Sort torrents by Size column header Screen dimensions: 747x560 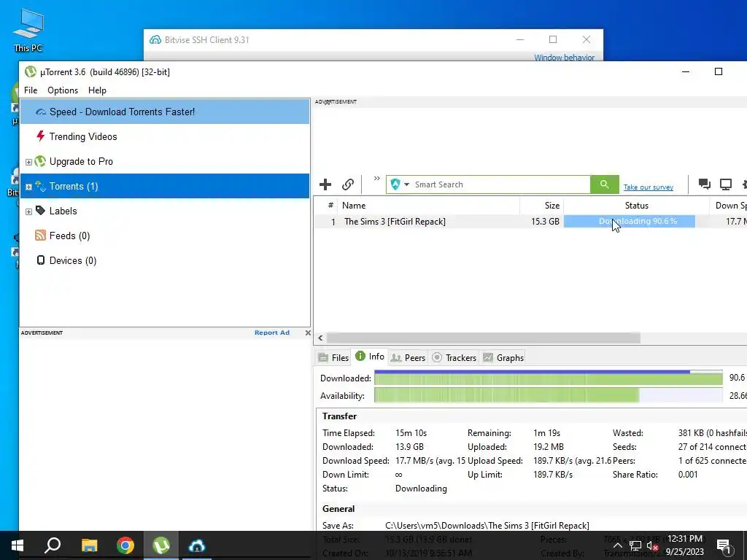pyautogui.click(x=541, y=206)
